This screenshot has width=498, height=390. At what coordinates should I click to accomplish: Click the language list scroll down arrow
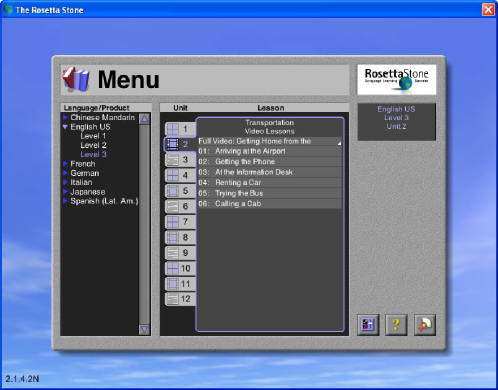click(144, 330)
